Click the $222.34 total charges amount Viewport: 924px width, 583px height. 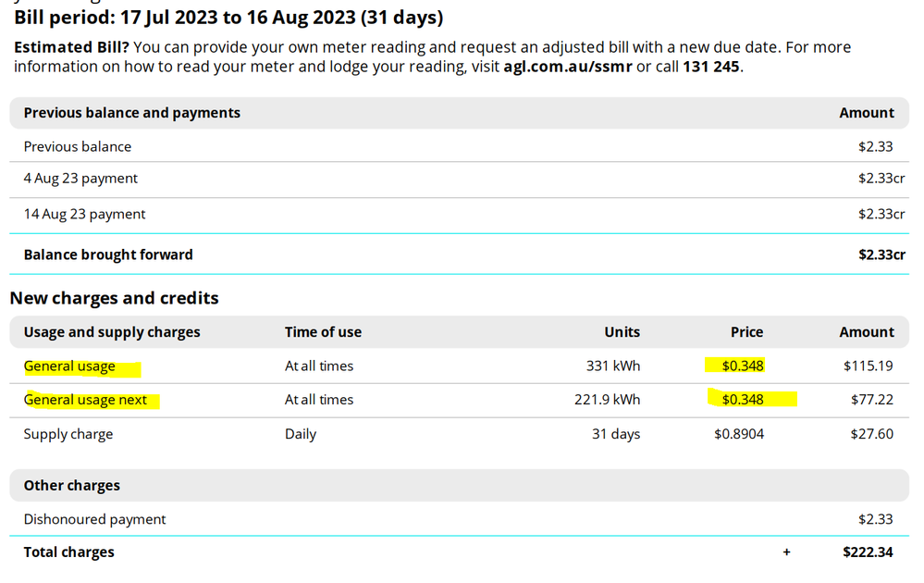pyautogui.click(x=868, y=552)
